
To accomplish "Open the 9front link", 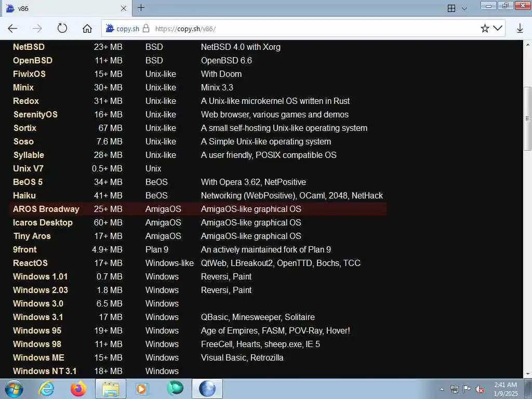I will click(25, 250).
